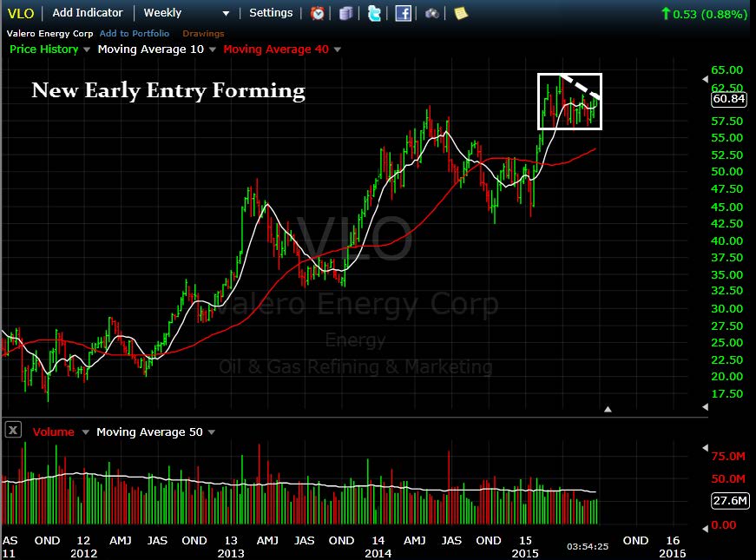This screenshot has height=560, width=756.
Task: Click the 40.00 price scale label
Action: (727, 241)
